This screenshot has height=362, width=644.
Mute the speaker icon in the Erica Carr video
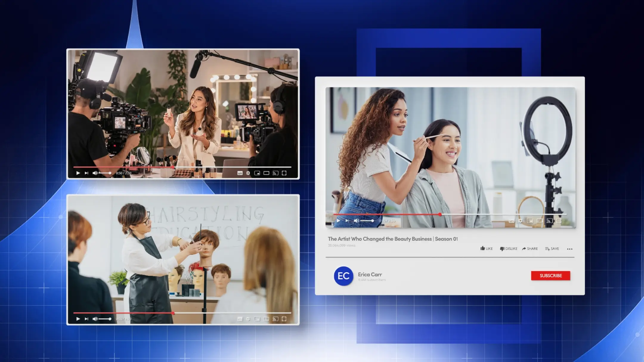pos(356,221)
